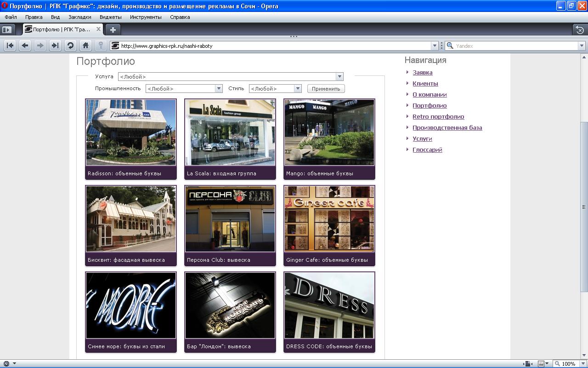Open the Закладки menu

click(x=80, y=17)
